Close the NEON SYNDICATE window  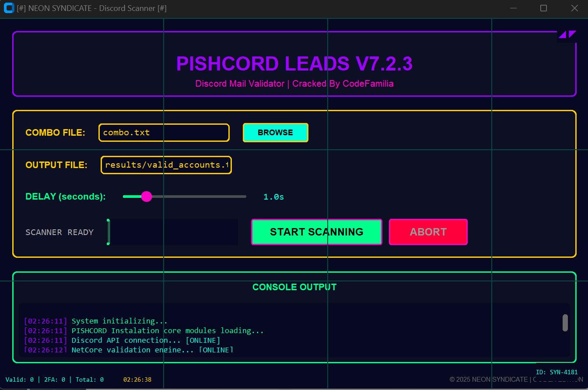coord(574,8)
